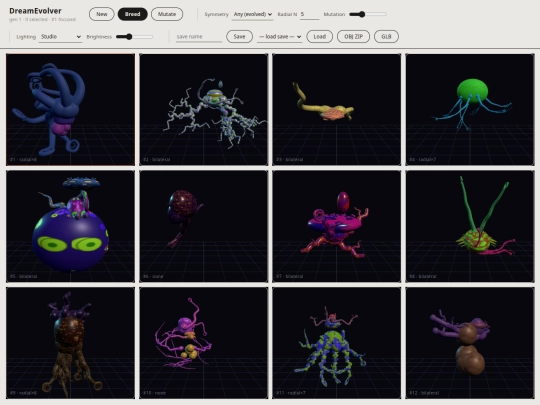Adjust the Mutation slider
Screen dimensions: 540x405
368,14
